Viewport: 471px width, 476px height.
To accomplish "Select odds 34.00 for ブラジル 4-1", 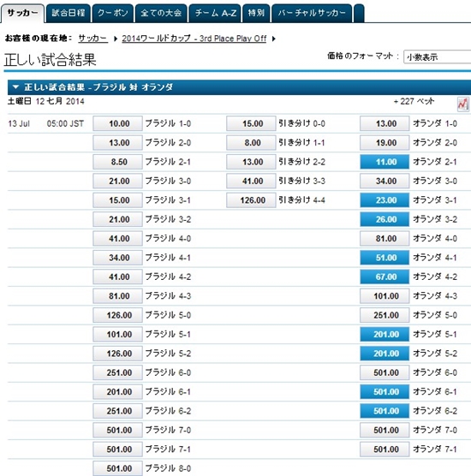I will 118,258.
